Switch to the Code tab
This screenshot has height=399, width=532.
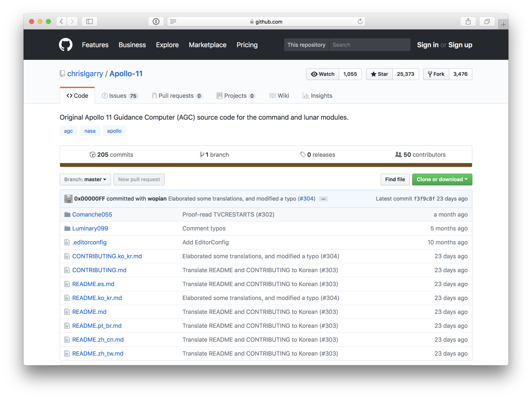pyautogui.click(x=77, y=95)
